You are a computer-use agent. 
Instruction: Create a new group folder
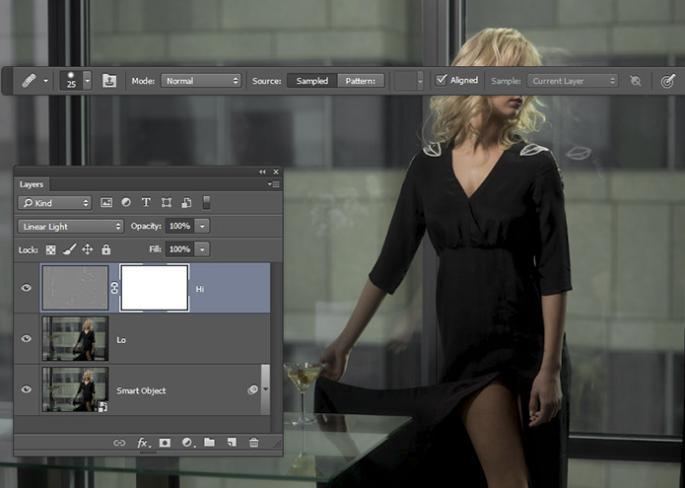pos(209,442)
